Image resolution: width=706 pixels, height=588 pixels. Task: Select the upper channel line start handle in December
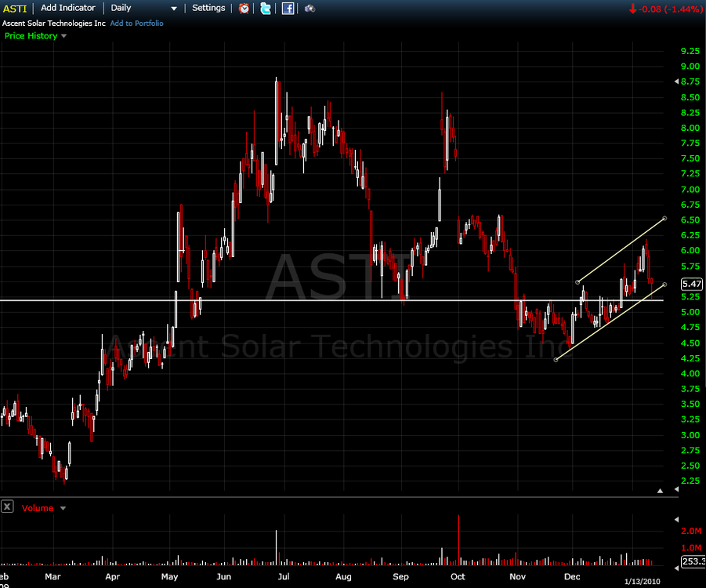click(x=577, y=282)
